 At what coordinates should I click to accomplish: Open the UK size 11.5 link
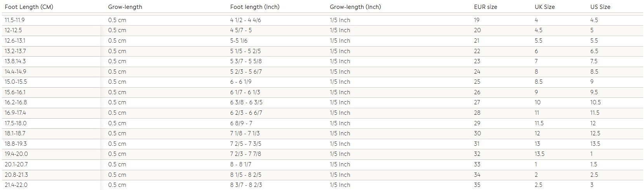click(x=539, y=123)
